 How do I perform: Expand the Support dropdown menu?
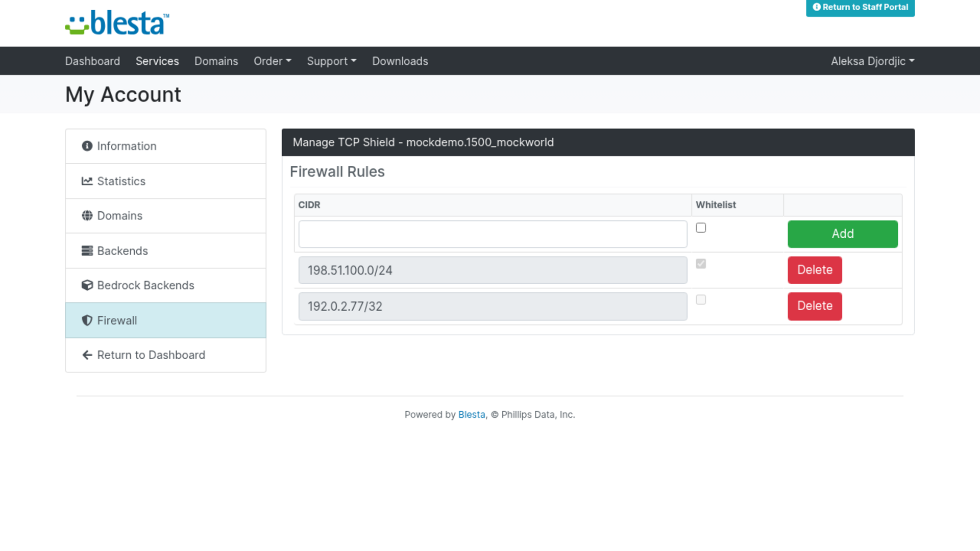pyautogui.click(x=332, y=61)
